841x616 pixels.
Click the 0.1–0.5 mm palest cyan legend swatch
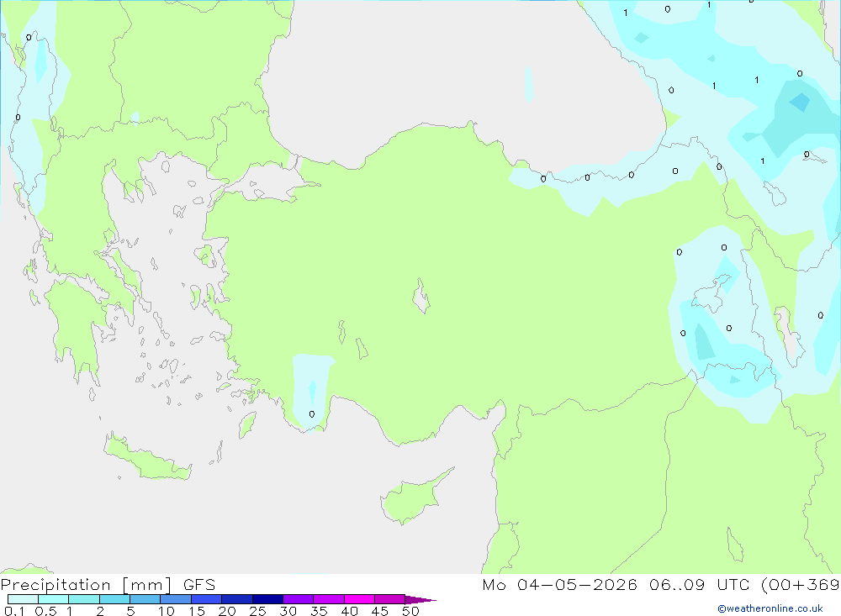click(23, 599)
